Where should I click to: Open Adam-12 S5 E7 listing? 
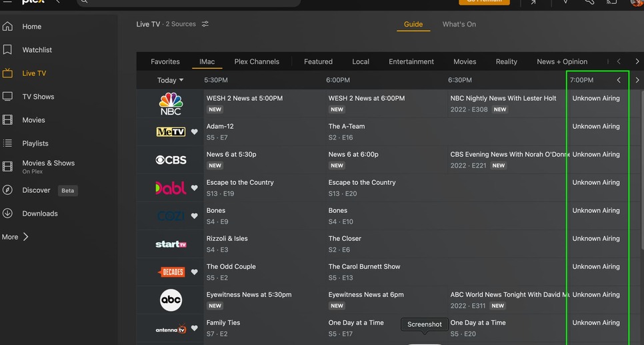pyautogui.click(x=265, y=131)
